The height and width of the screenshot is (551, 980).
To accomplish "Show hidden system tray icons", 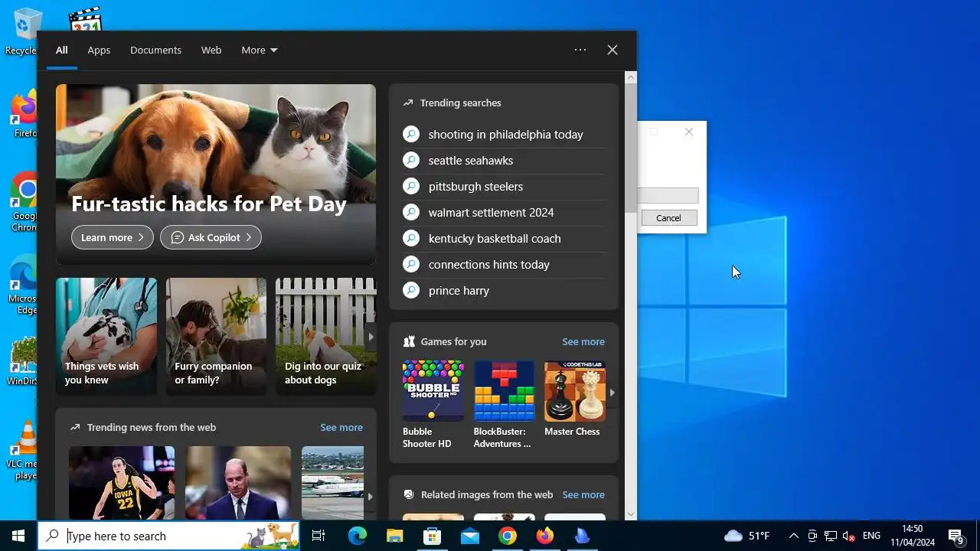I will pos(793,536).
